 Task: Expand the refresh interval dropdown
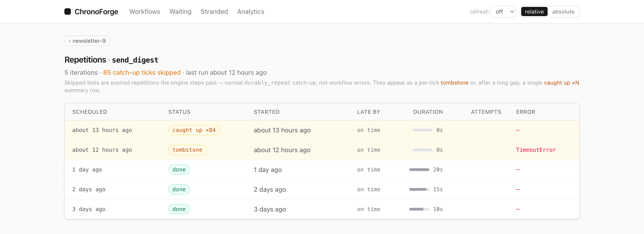pyautogui.click(x=503, y=11)
